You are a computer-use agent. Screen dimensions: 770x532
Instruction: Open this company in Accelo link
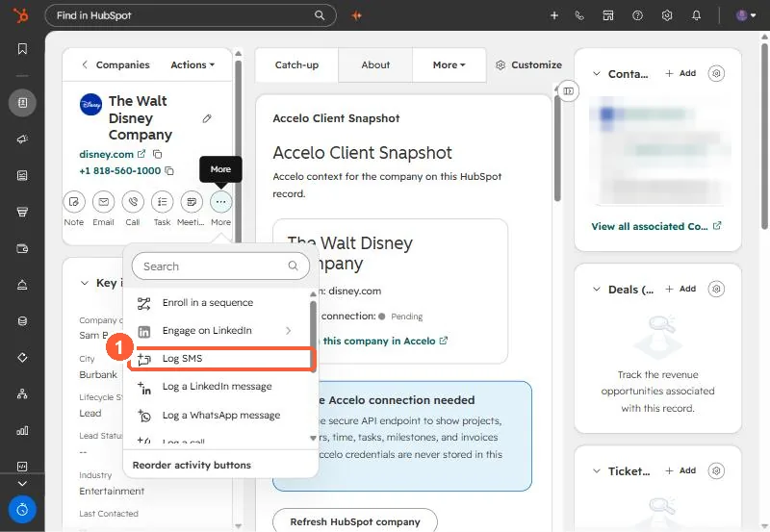pos(385,341)
